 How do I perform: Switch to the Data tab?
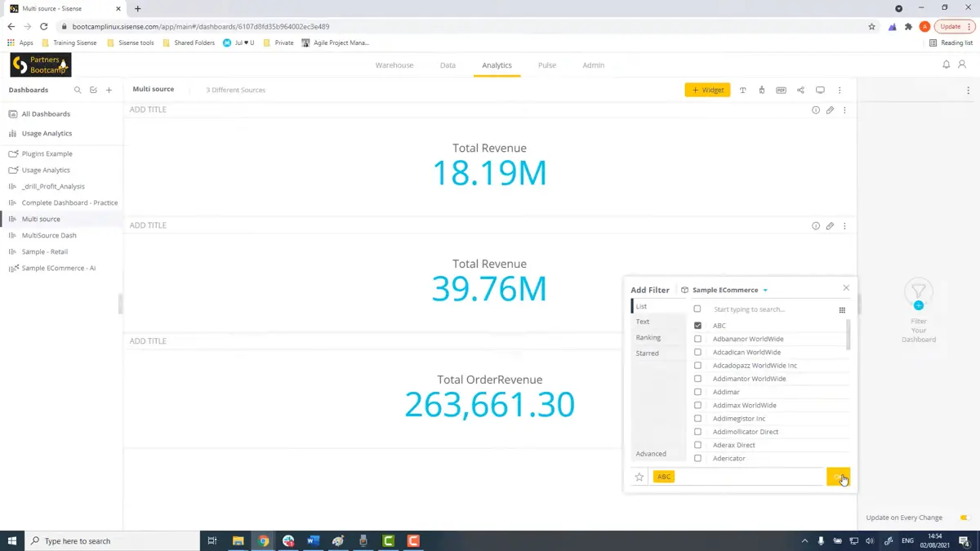tap(448, 65)
